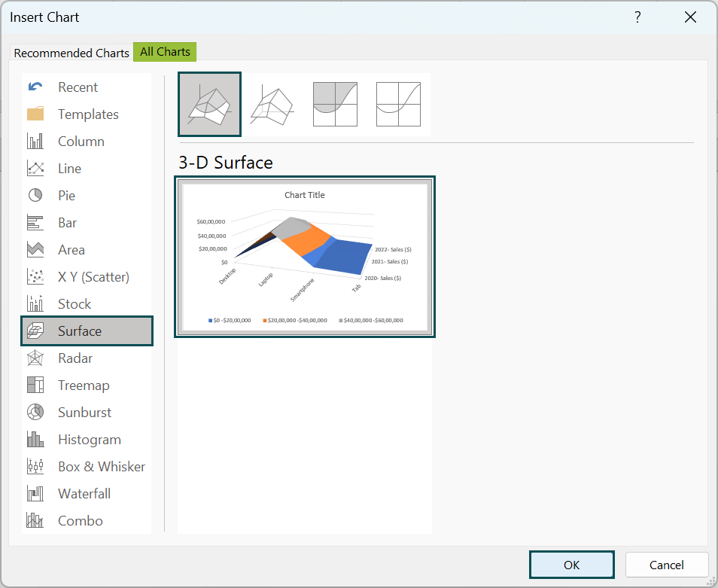Viewport: 718px width, 588px height.
Task: Confirm with the OK button
Action: pos(572,565)
